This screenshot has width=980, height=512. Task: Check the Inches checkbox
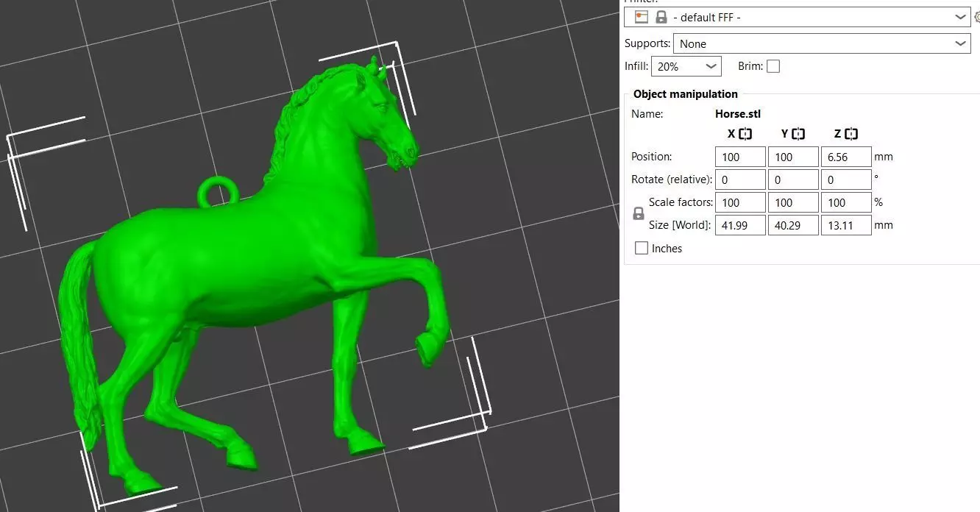[642, 248]
